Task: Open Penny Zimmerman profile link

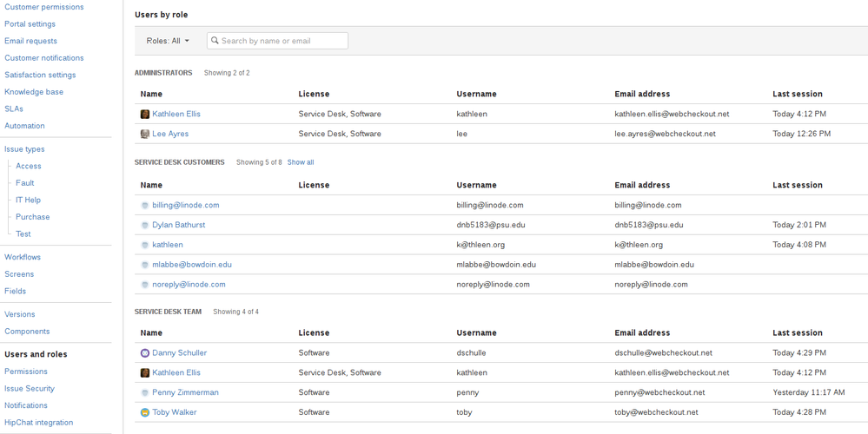Action: pyautogui.click(x=185, y=392)
